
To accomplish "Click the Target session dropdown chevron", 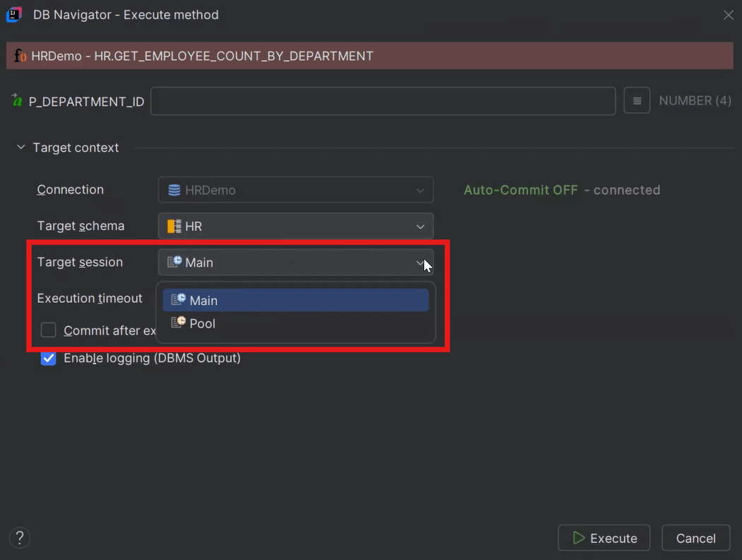I will pyautogui.click(x=420, y=262).
